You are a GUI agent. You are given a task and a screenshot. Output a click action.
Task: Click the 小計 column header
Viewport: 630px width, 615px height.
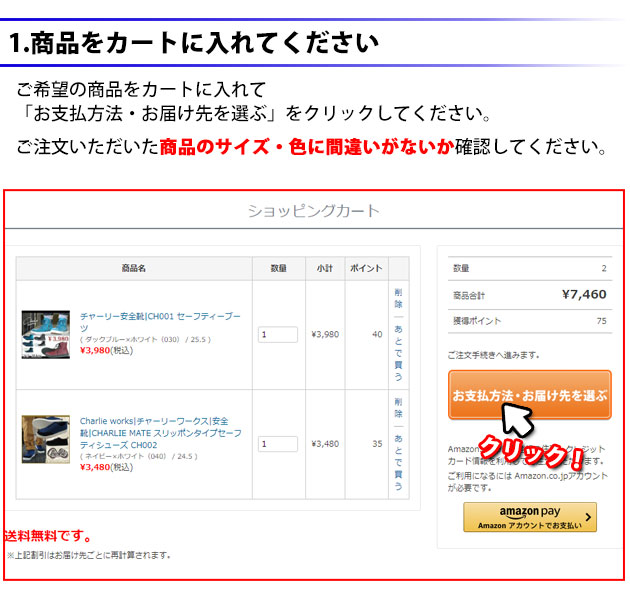324,268
